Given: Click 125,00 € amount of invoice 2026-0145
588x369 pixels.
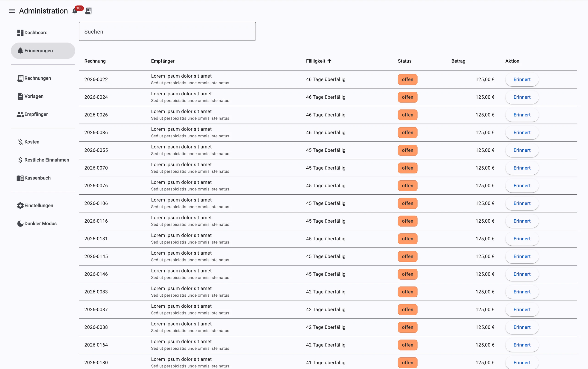Looking at the screenshot, I should [x=485, y=256].
